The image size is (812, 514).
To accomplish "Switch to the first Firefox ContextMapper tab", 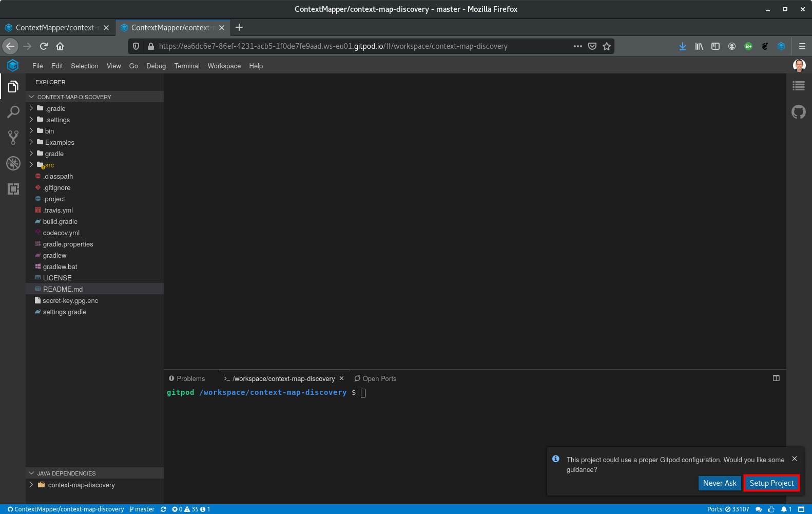I will pyautogui.click(x=56, y=28).
